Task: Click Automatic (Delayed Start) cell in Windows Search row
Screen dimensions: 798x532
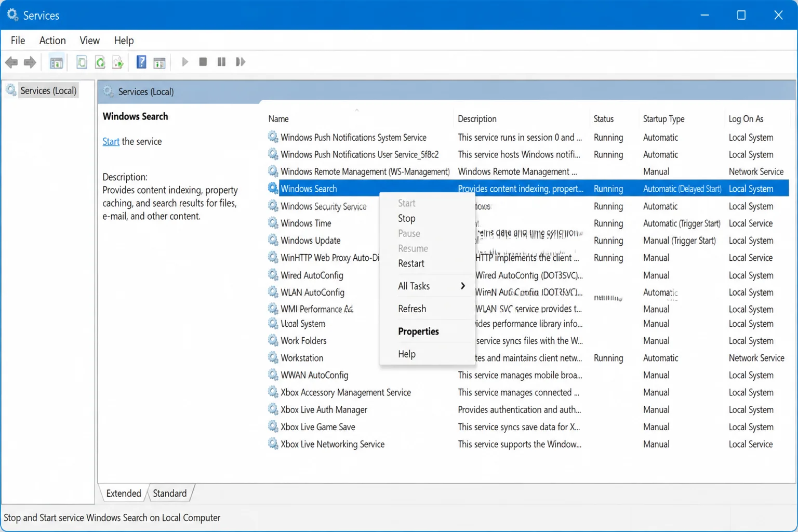Action: pyautogui.click(x=682, y=189)
